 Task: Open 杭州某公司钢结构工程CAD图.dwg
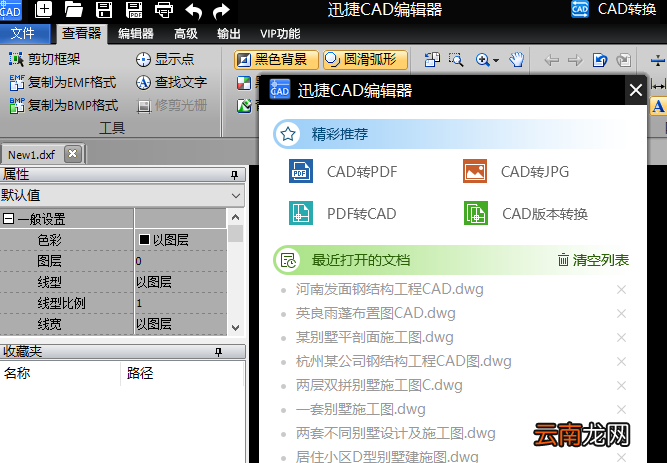[x=404, y=361]
